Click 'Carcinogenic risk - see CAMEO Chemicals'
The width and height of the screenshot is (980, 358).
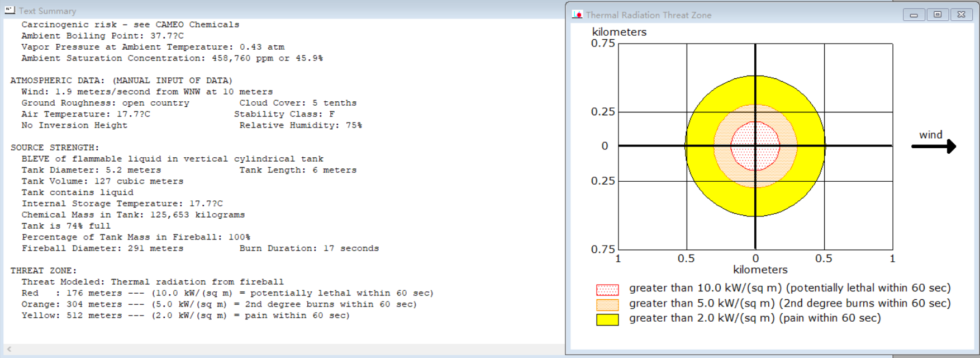click(x=130, y=25)
